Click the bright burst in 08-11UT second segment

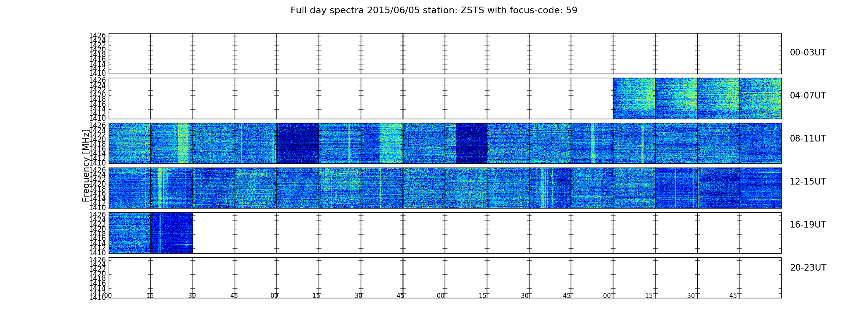[x=183, y=143]
